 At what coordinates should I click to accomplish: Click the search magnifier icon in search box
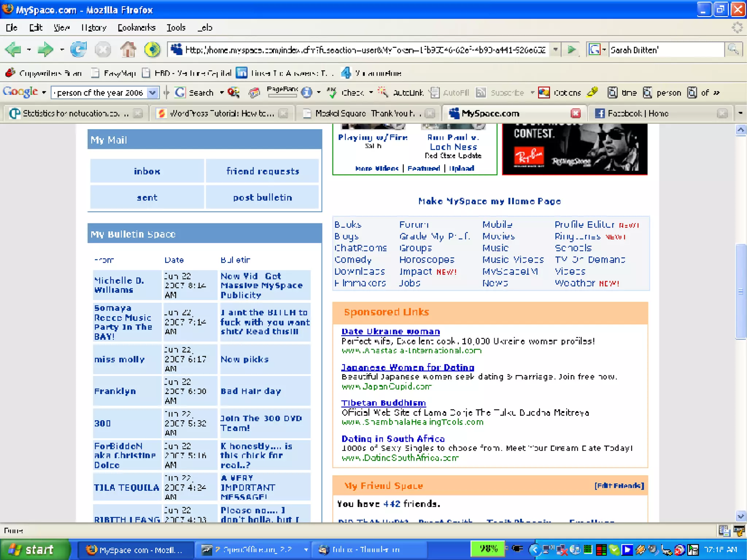(x=733, y=50)
